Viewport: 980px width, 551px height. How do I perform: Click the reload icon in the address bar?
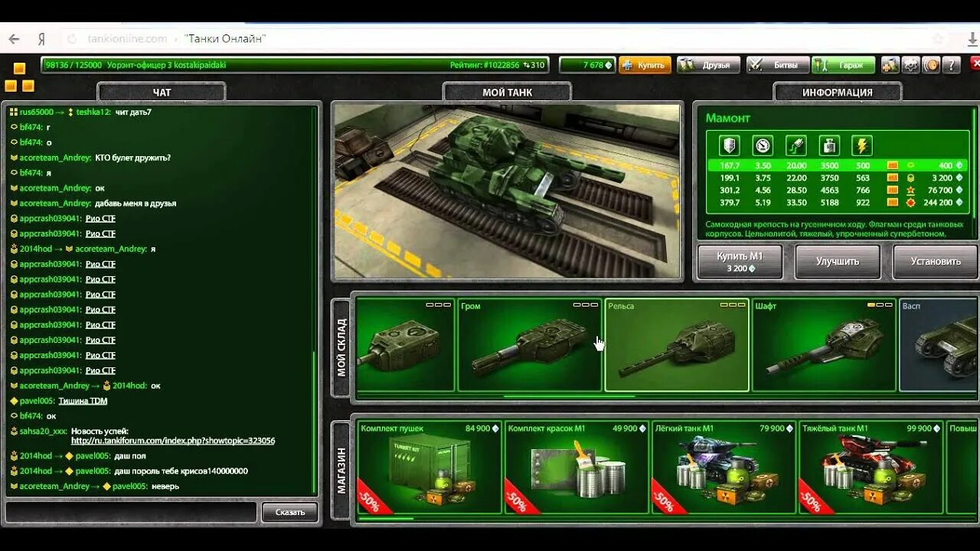(x=72, y=38)
